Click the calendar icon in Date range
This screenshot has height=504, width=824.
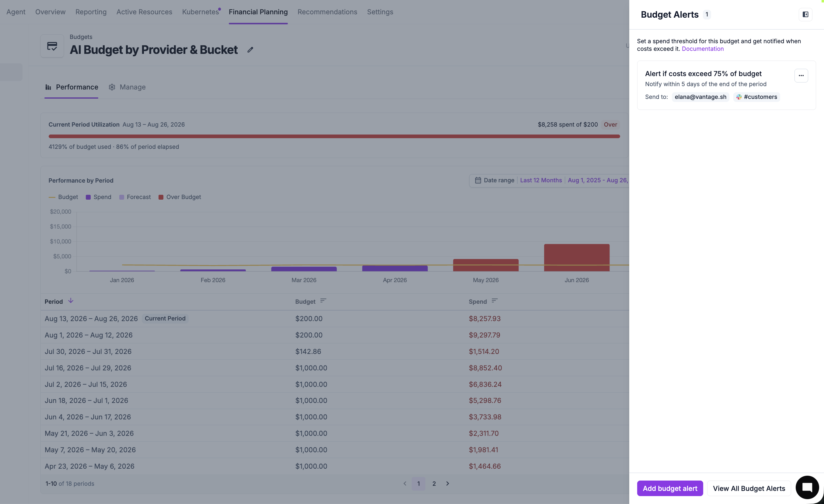pos(478,180)
